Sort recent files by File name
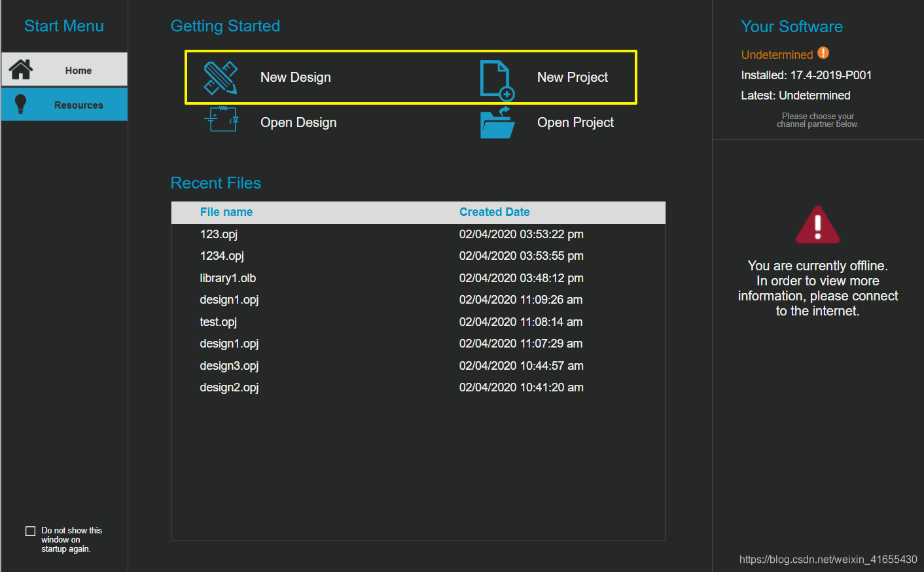Screen dimensions: 924x572 pos(226,212)
